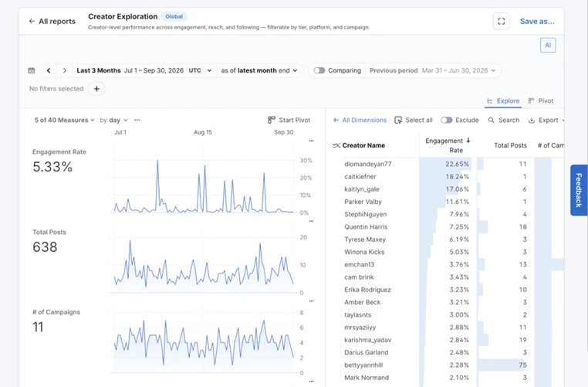This screenshot has width=588, height=387.
Task: Go to next time period arrow
Action: (65, 70)
